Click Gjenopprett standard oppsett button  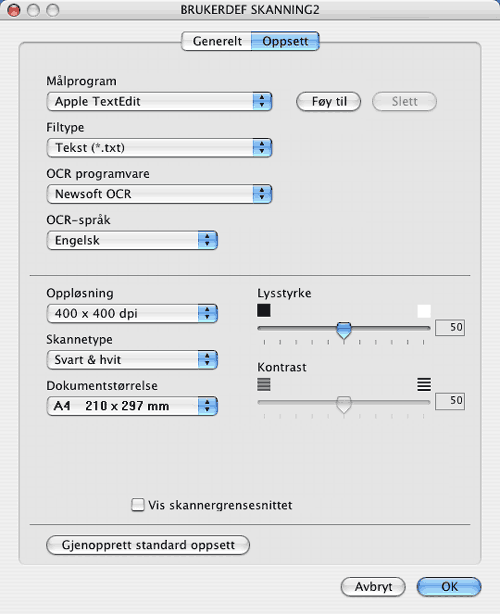pos(148,545)
